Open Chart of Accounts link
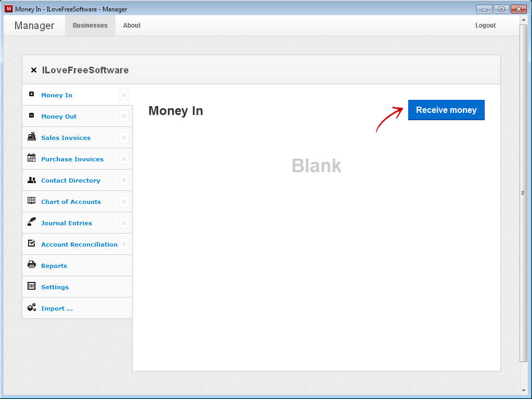 click(71, 202)
